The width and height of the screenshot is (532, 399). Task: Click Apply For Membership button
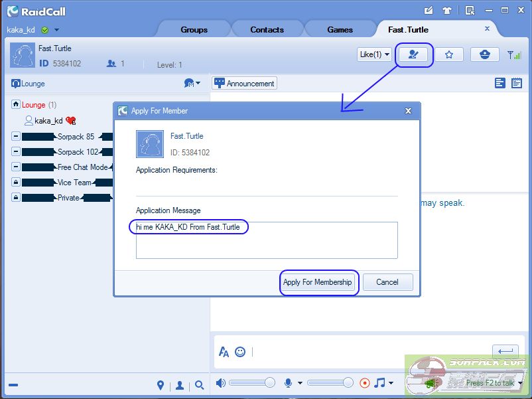coord(318,282)
